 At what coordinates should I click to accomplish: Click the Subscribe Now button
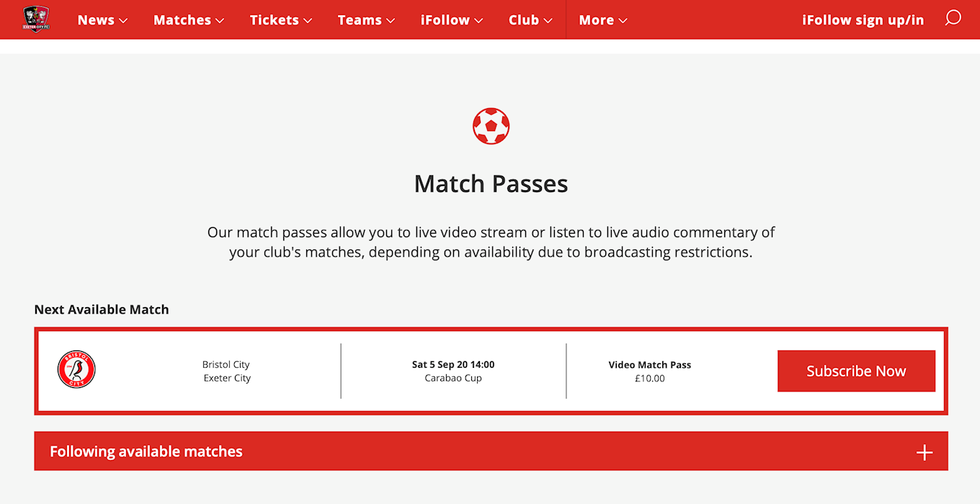pos(856,371)
